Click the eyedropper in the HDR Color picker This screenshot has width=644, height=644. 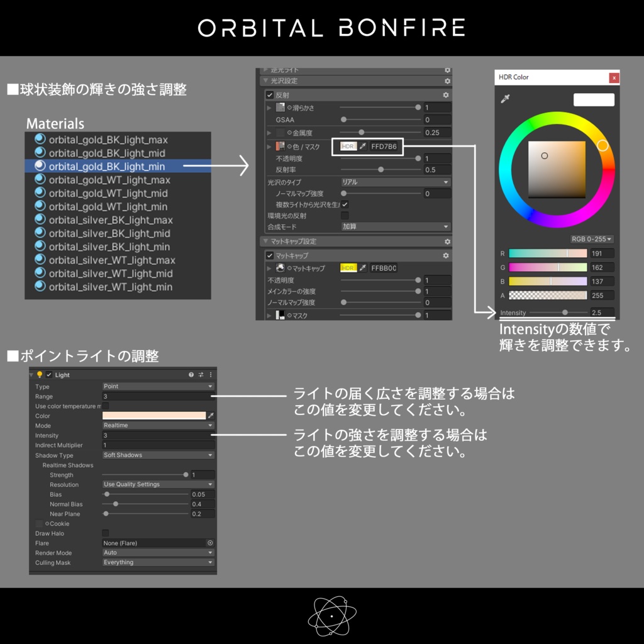(x=504, y=100)
